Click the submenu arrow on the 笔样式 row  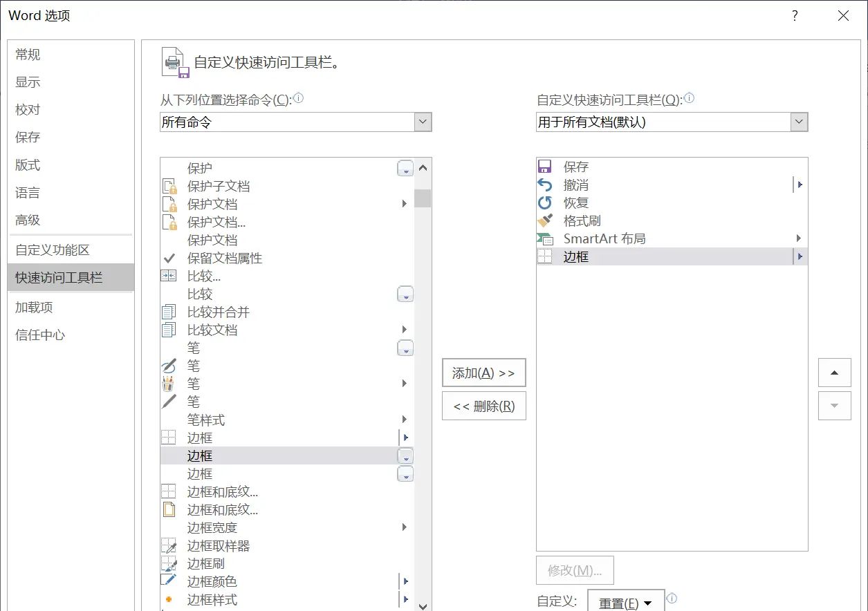point(405,420)
